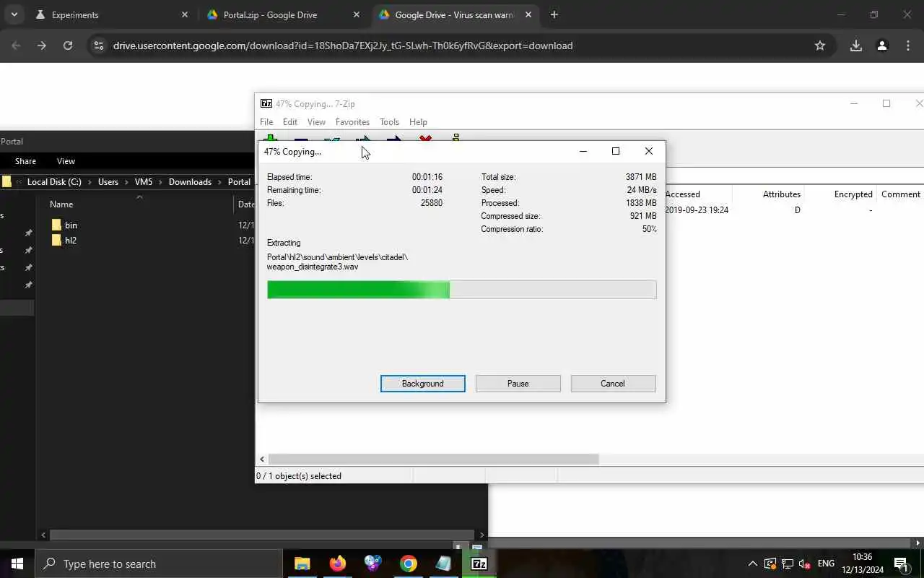Image resolution: width=924 pixels, height=578 pixels.
Task: Open the Chrome profile icon
Action: (881, 46)
